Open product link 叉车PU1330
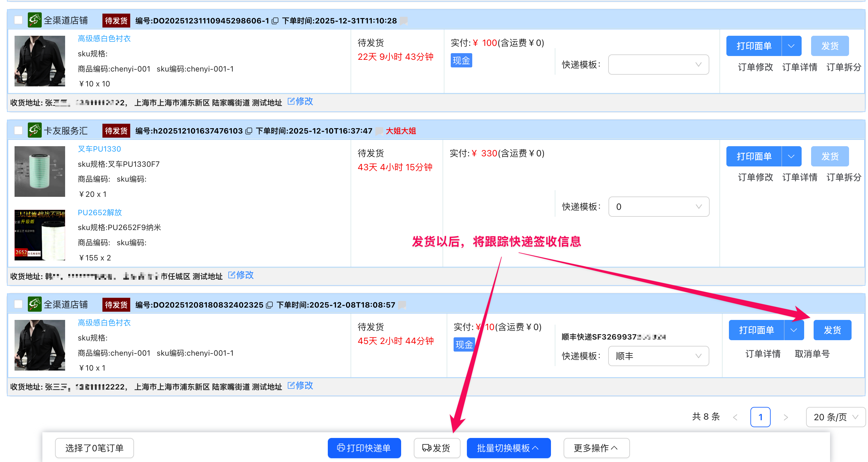868x462 pixels. point(99,149)
